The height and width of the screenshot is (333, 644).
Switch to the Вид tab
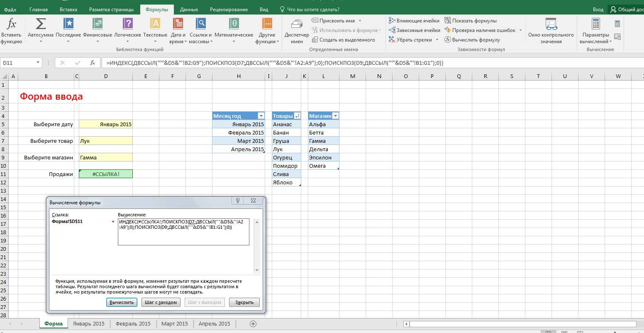264,10
